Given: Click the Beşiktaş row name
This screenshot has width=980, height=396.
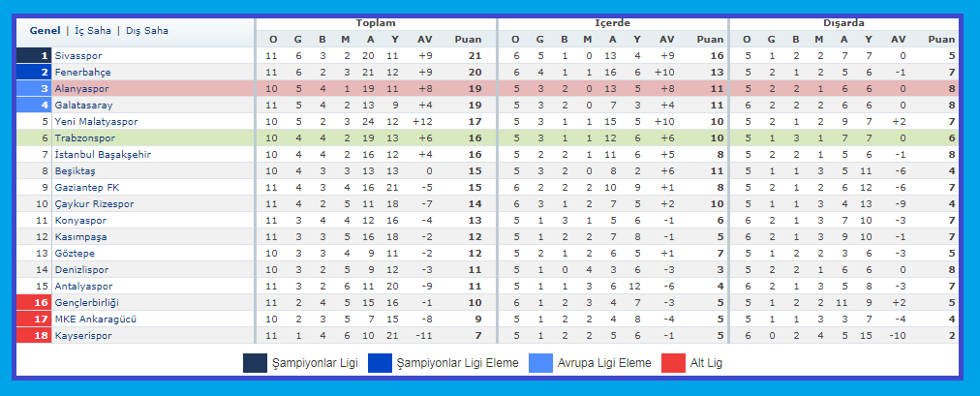Looking at the screenshot, I should (x=75, y=171).
